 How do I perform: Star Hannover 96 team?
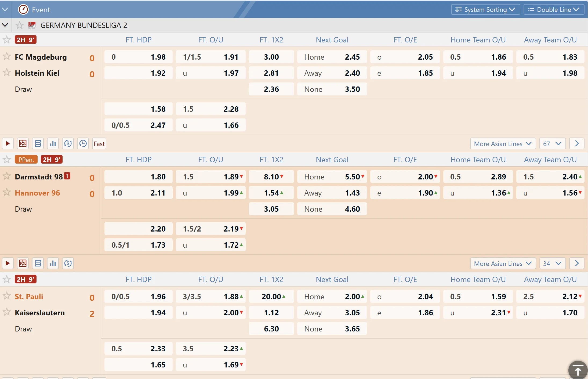[x=7, y=192]
